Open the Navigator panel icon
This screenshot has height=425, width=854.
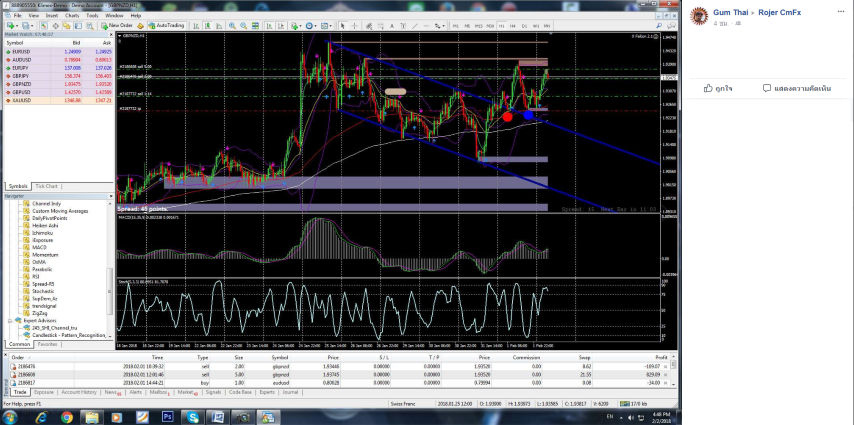(67, 25)
